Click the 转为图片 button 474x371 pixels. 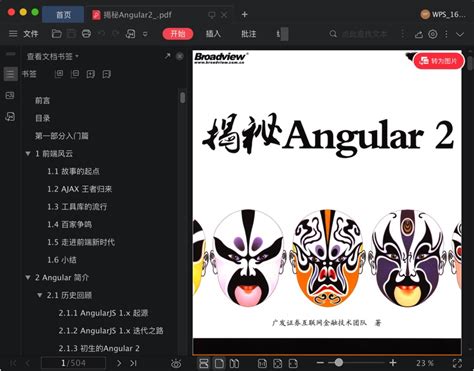[x=438, y=61]
